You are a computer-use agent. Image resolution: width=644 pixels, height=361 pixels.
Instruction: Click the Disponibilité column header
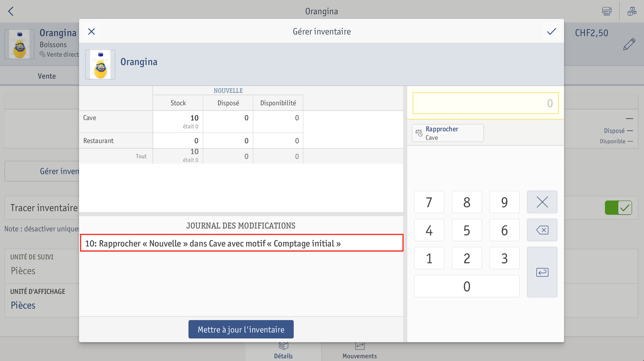(278, 103)
